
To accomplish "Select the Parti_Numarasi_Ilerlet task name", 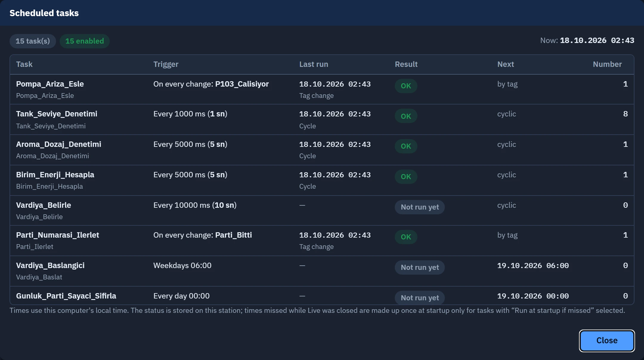I will pos(58,235).
